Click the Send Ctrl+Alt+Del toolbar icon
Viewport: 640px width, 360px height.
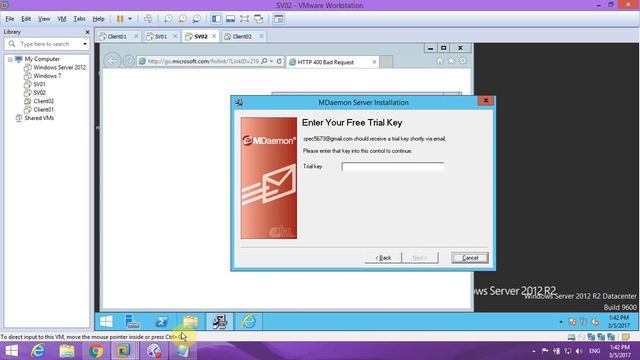point(148,19)
